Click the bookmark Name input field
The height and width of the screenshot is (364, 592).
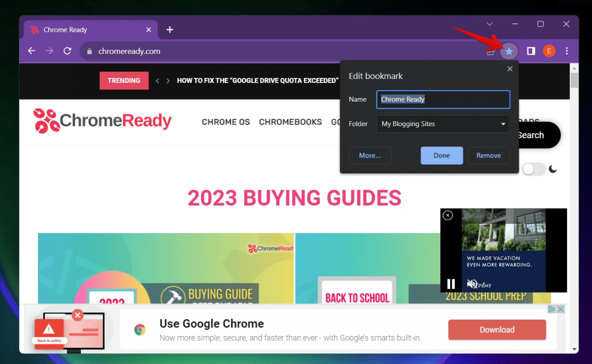443,100
